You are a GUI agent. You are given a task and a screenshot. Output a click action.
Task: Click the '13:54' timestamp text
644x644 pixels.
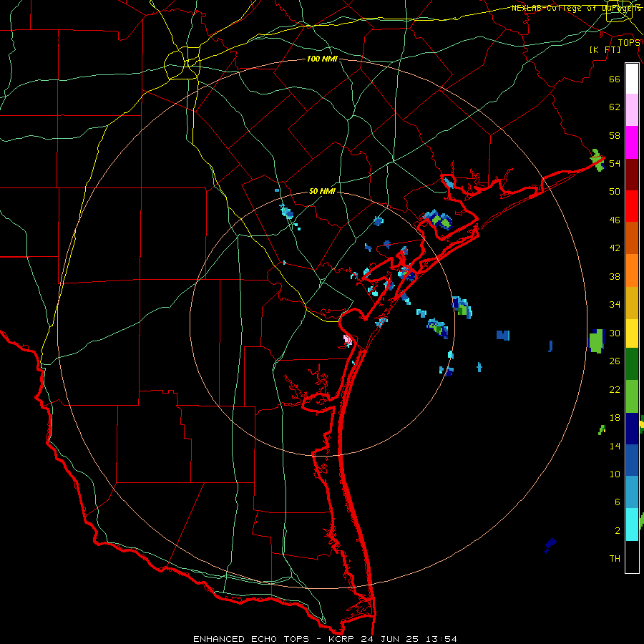click(443, 639)
